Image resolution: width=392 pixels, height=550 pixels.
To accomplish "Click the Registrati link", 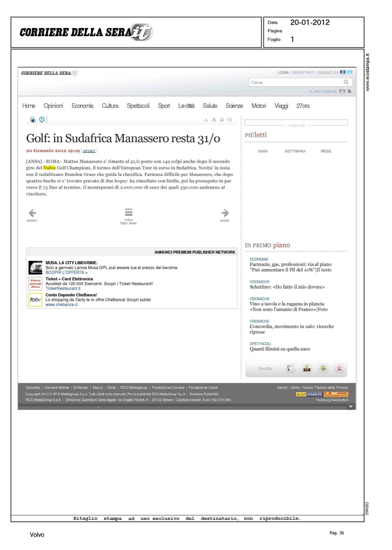I will tap(303, 73).
